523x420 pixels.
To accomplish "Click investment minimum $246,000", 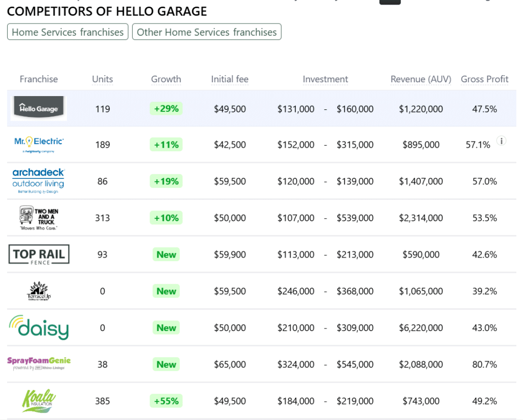I will (x=296, y=291).
